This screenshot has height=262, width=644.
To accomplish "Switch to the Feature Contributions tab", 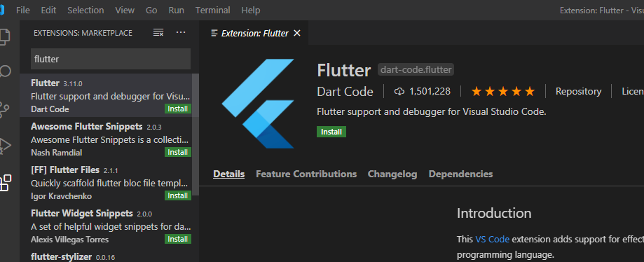I will [306, 174].
